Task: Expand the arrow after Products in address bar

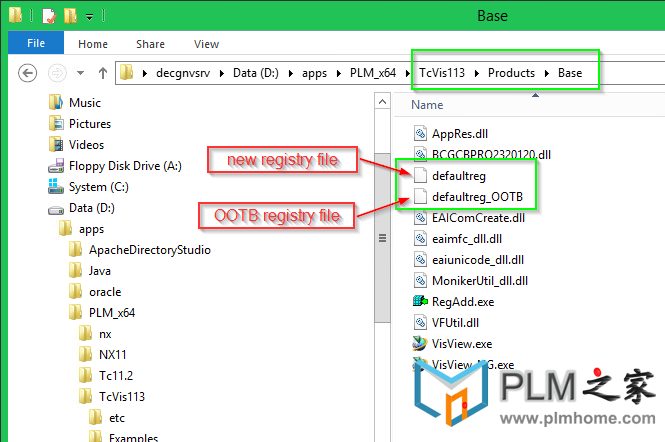Action: [547, 73]
